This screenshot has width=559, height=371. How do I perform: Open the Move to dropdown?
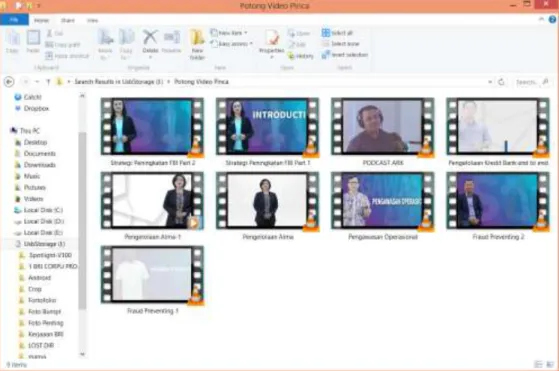105,45
